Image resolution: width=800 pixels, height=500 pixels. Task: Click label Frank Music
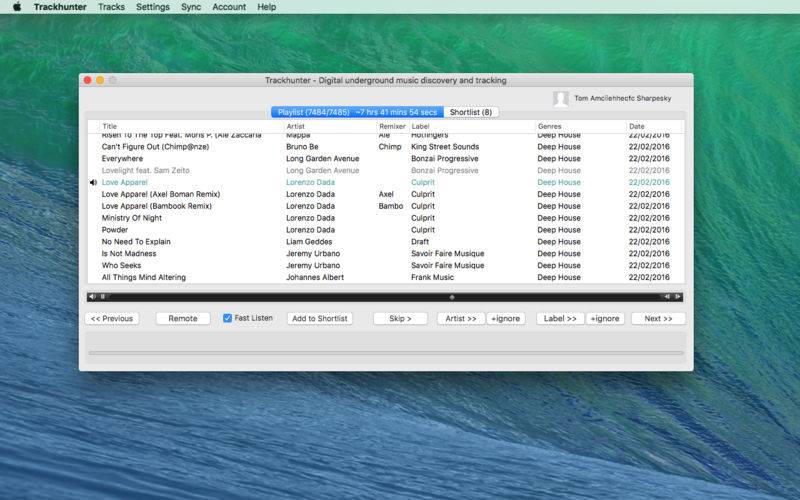pos(432,278)
